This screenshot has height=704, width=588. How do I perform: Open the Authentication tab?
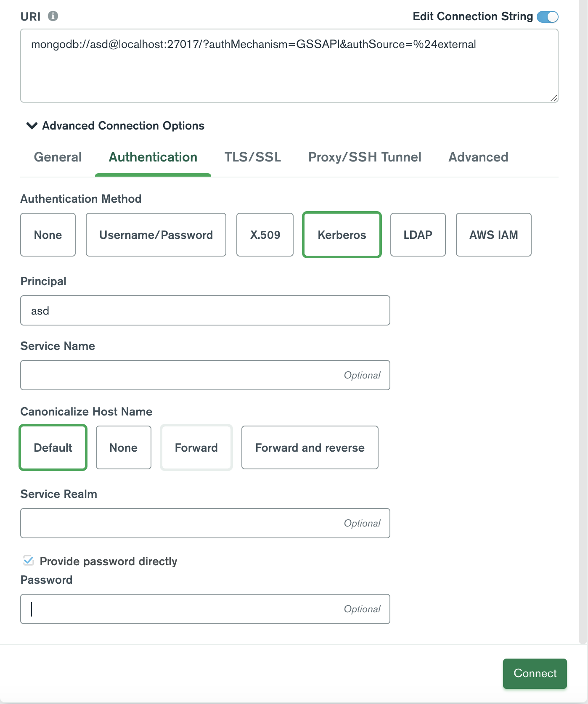[153, 157]
